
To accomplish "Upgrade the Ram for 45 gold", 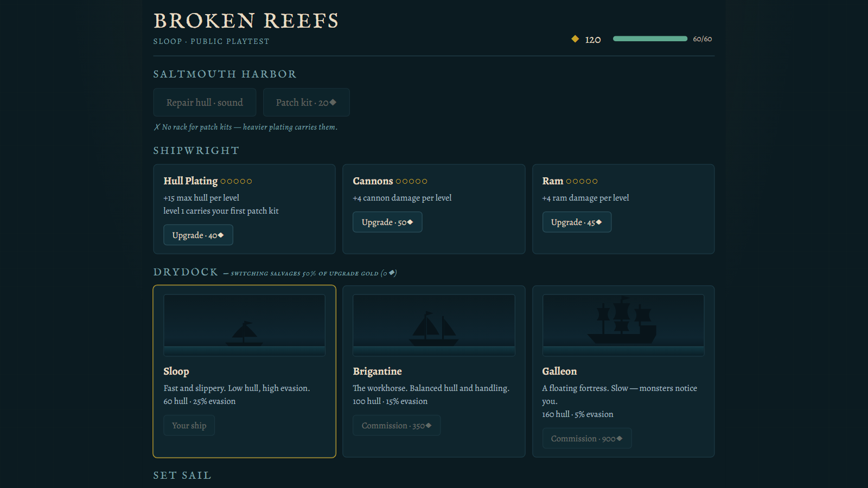I will [x=577, y=222].
